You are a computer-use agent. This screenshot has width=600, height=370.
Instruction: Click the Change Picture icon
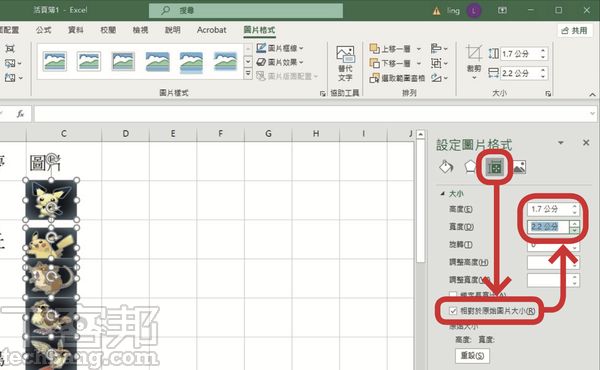pos(10,63)
